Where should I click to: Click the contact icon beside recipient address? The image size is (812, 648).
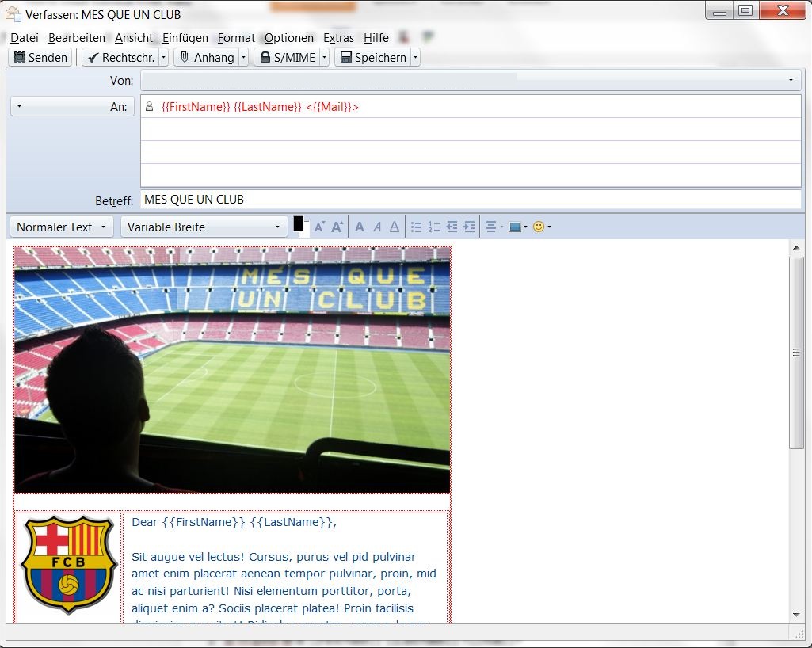point(149,107)
